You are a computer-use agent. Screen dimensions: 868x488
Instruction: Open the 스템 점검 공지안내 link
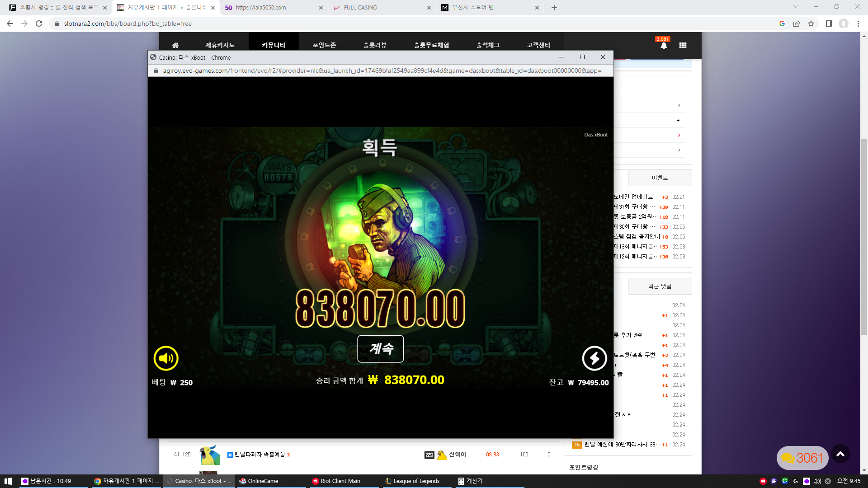[x=637, y=237]
